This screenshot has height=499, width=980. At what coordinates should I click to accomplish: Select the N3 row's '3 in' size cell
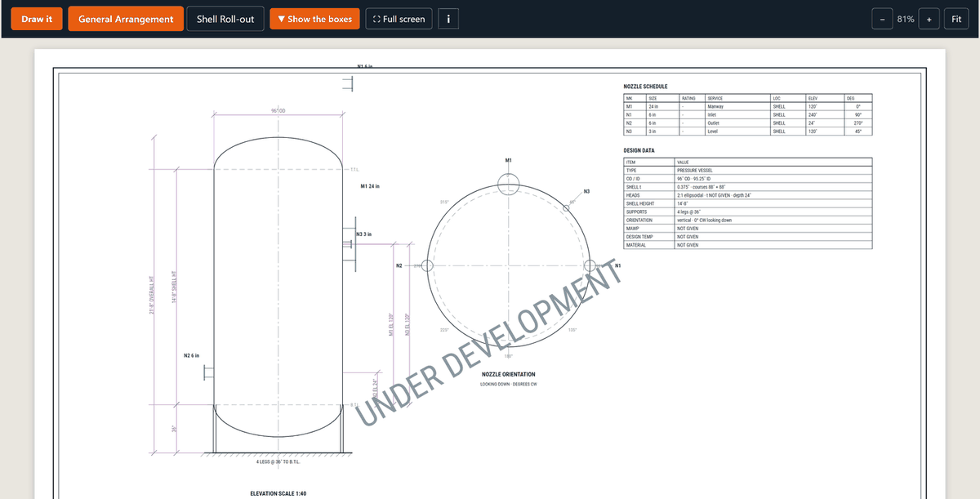point(662,131)
